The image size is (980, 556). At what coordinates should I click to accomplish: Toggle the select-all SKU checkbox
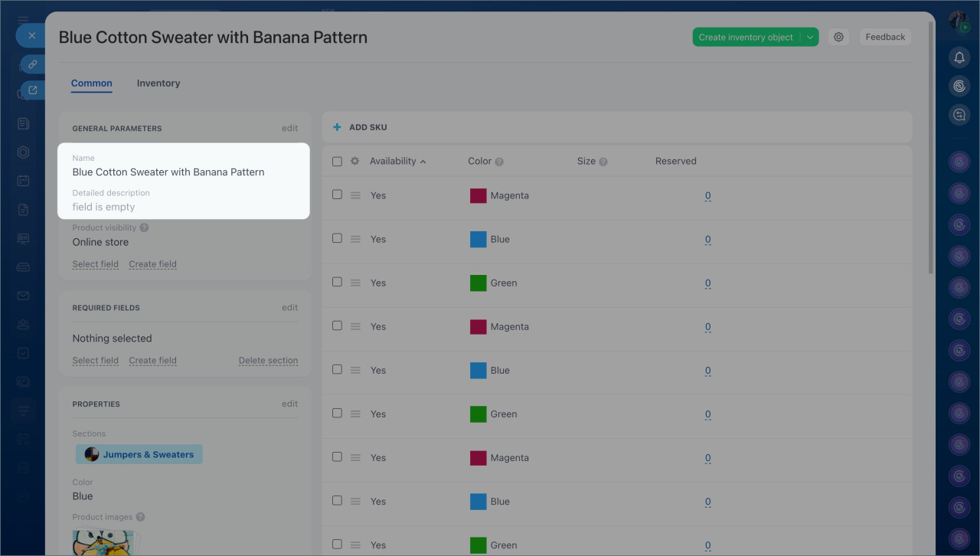tap(337, 162)
